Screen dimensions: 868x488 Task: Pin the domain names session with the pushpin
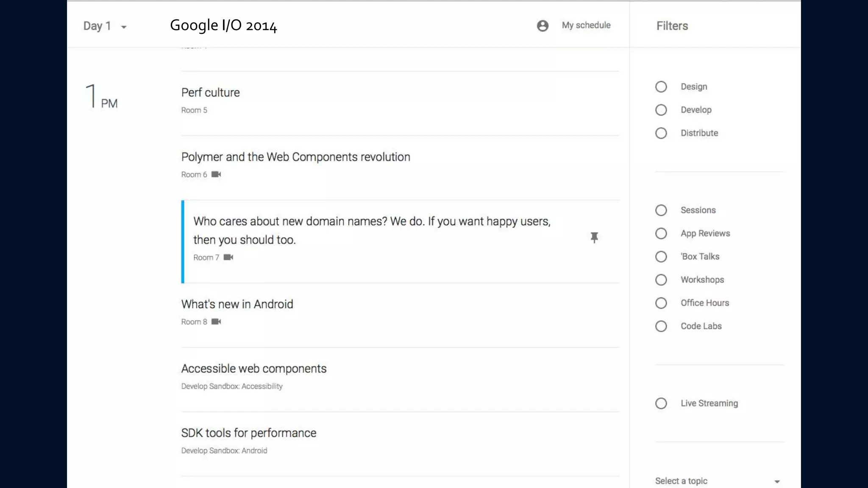594,237
